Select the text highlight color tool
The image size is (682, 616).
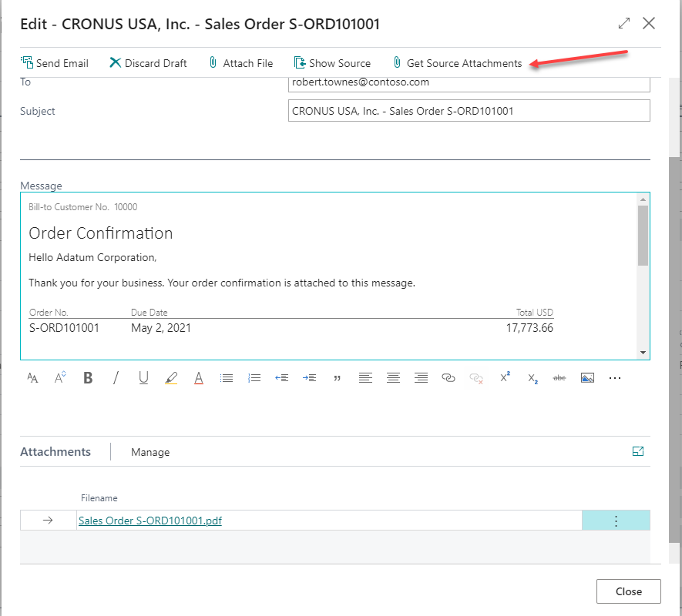coord(171,377)
